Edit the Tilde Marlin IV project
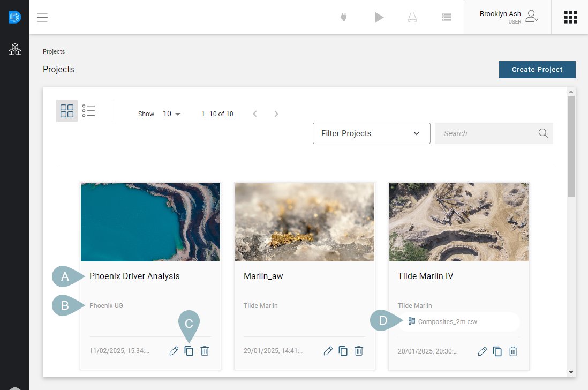 point(483,351)
